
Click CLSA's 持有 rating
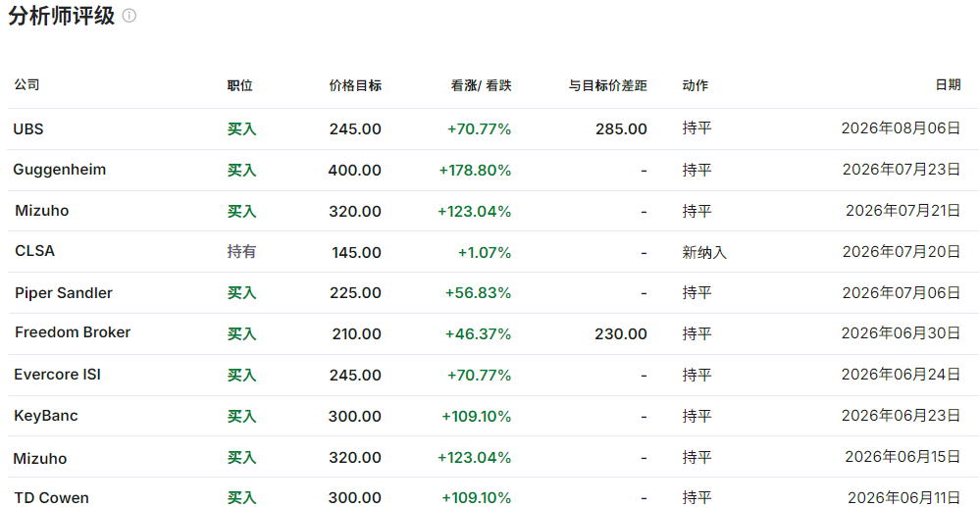pos(241,252)
